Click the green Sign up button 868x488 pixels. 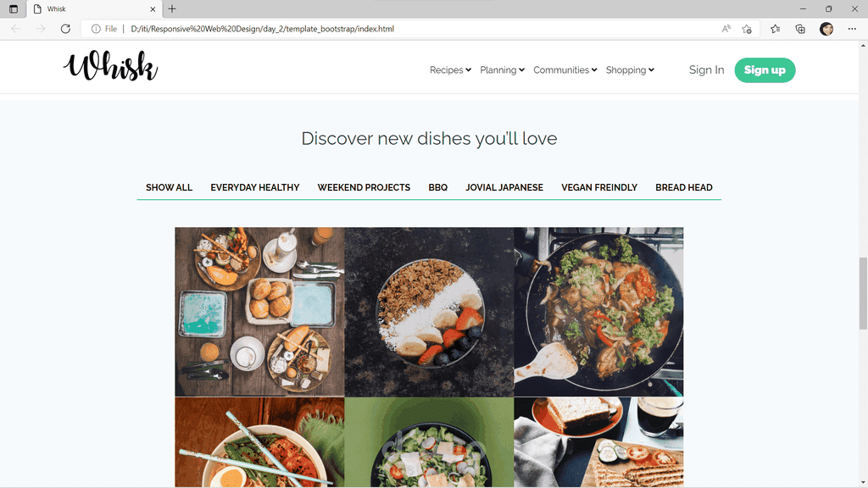tap(765, 70)
